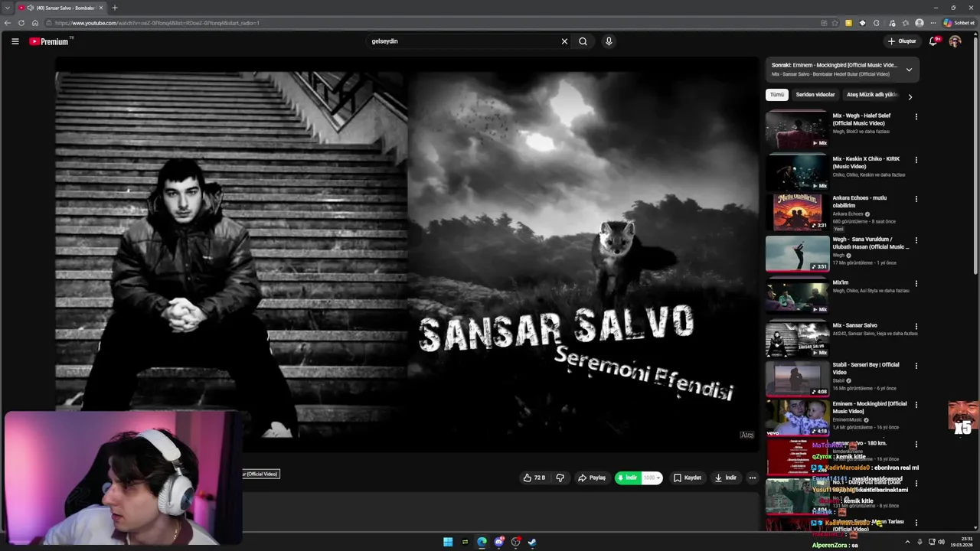Start voice search with microphone icon
Image resolution: width=980 pixels, height=551 pixels.
pyautogui.click(x=609, y=41)
